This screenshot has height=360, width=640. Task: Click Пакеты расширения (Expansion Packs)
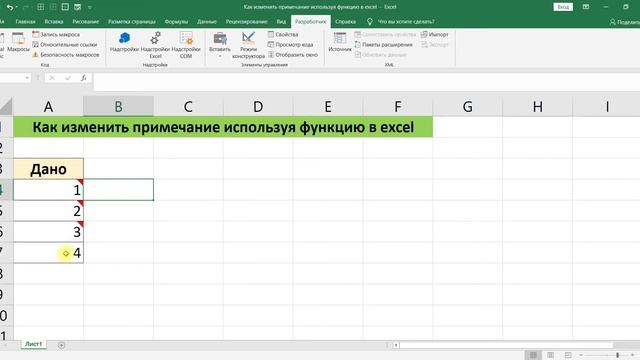pos(383,44)
